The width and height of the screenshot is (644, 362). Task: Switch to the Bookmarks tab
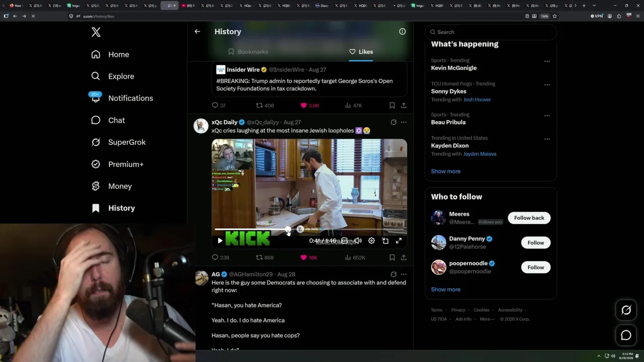coord(248,52)
